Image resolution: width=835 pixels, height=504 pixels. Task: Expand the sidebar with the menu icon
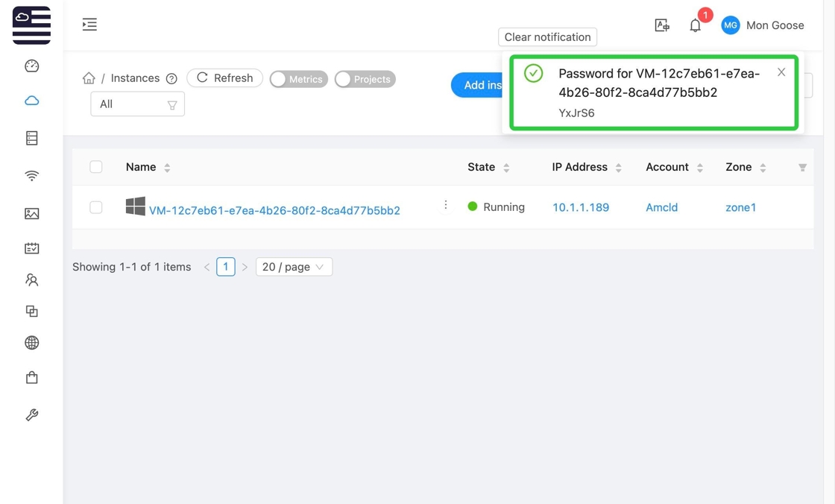coord(89,25)
